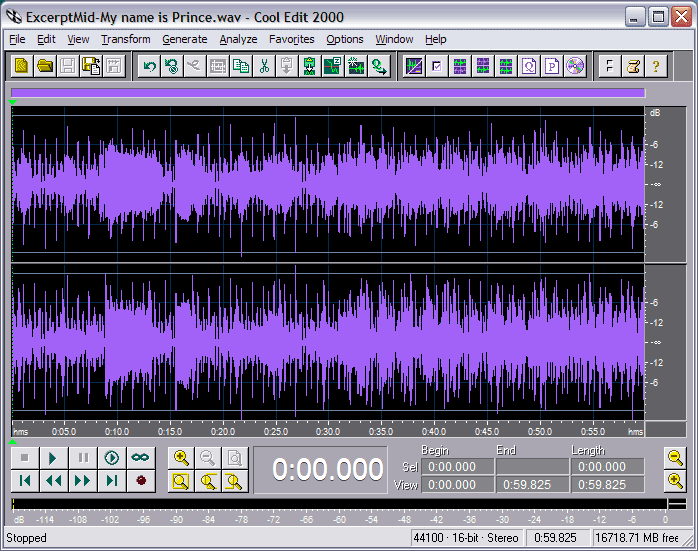Click the cue list F icon
698x551 pixels.
tap(609, 67)
